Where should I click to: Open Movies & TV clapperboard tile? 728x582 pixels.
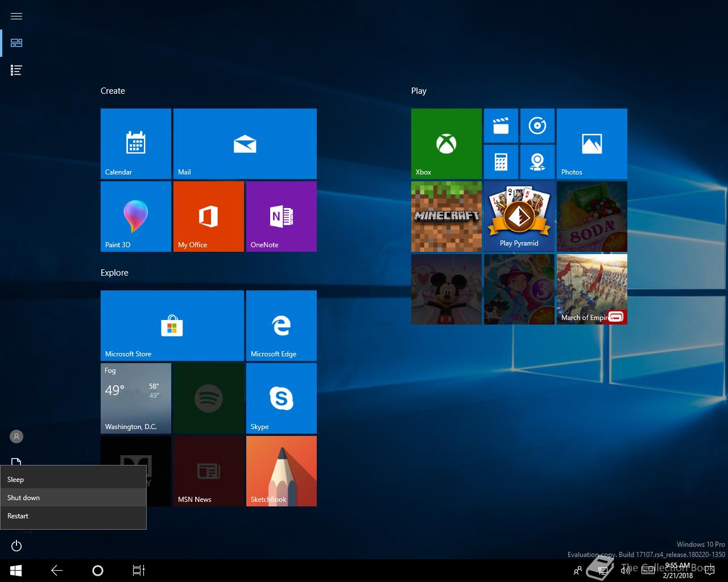coord(501,126)
